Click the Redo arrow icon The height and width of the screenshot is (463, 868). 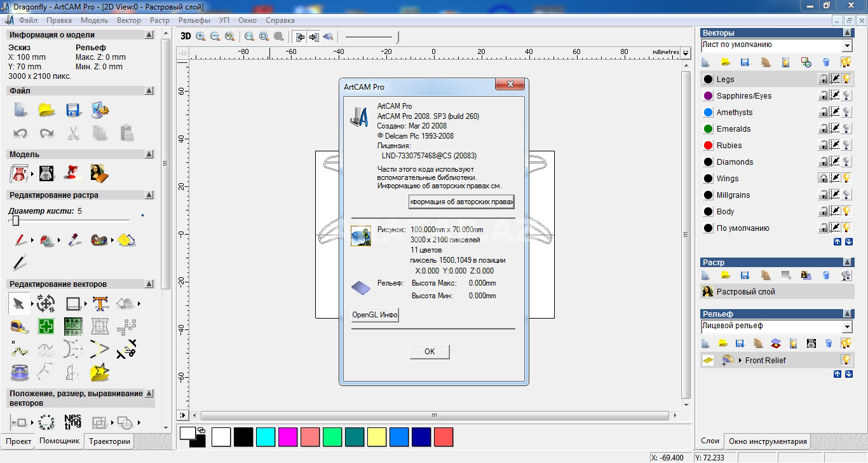click(47, 134)
